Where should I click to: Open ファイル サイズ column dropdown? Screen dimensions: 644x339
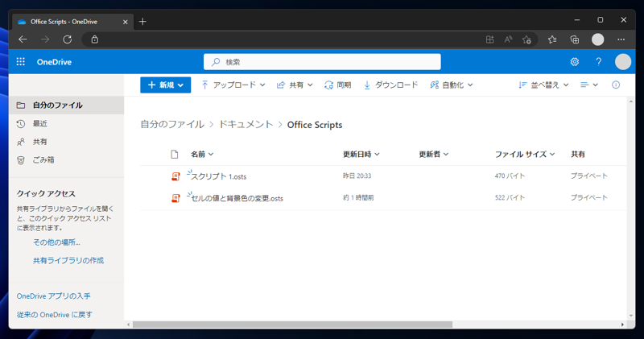coord(525,154)
